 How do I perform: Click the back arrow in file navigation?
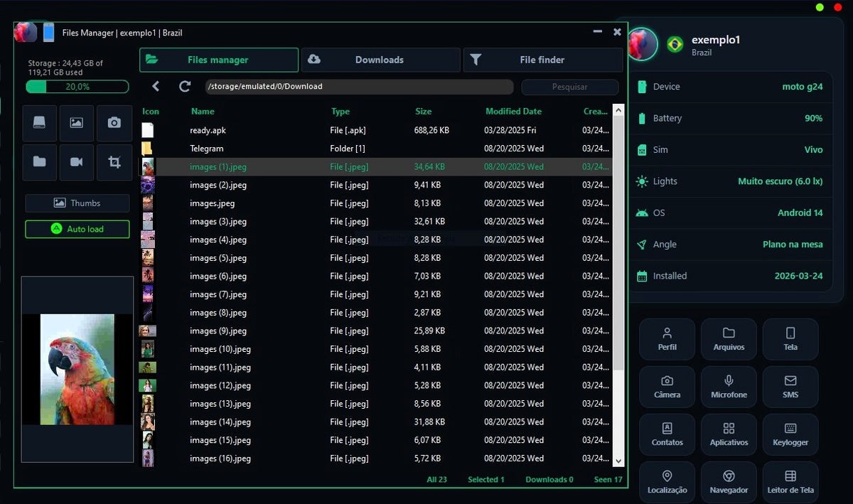156,87
